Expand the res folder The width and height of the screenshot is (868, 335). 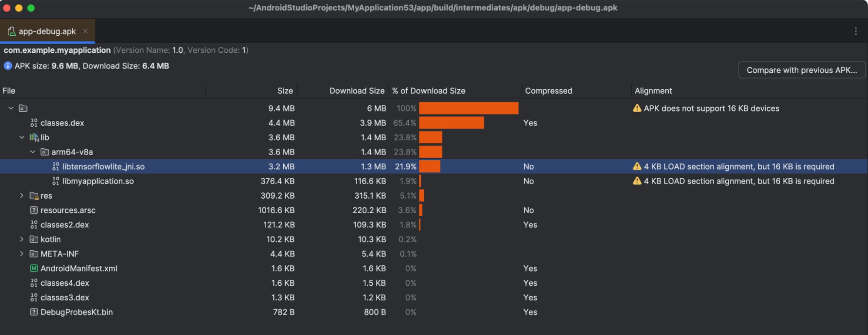click(22, 196)
